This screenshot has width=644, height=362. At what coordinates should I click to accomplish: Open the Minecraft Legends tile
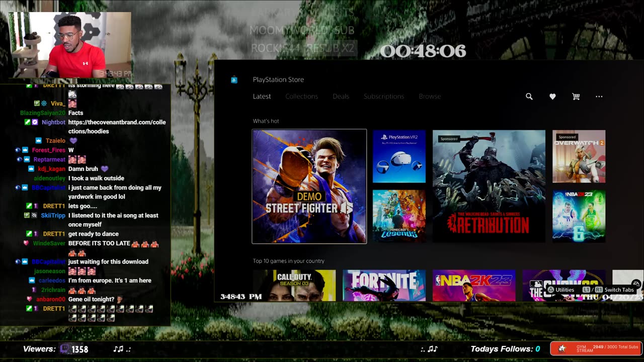(x=399, y=216)
